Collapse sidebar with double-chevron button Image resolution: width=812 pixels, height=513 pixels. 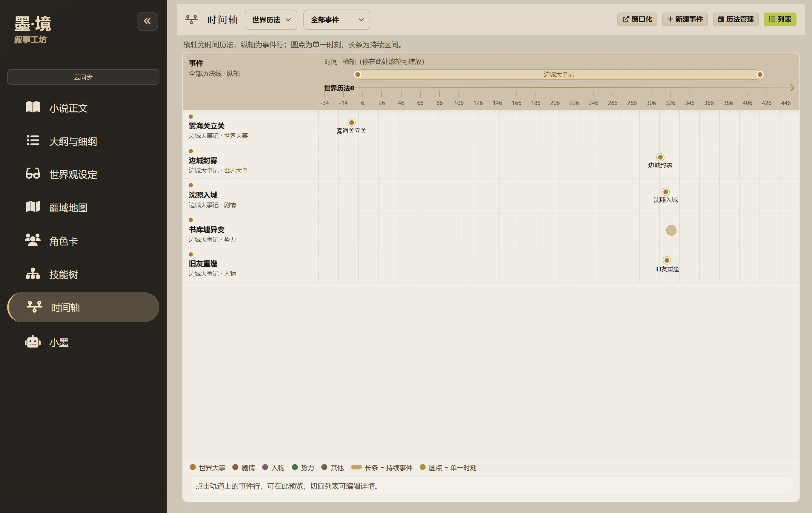[x=147, y=21]
